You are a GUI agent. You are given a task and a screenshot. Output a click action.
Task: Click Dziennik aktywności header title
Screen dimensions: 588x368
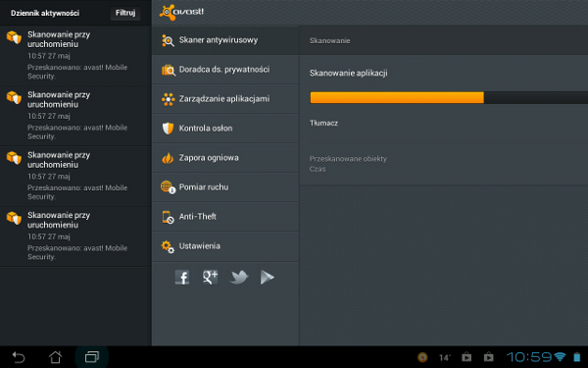pyautogui.click(x=45, y=13)
